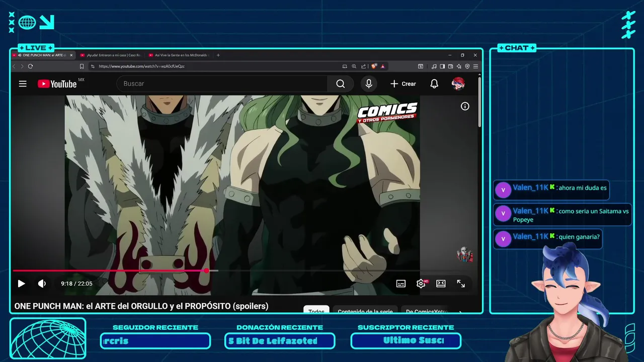Click the 'Ultimo Susc' subscriber box

coord(406,341)
